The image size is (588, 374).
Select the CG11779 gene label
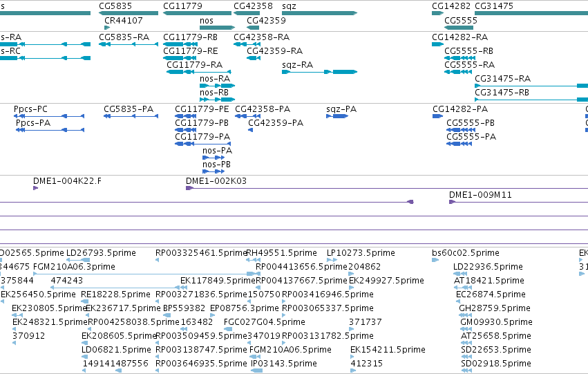[182, 6]
